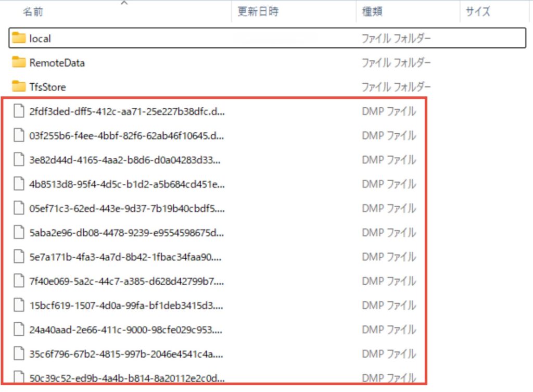Viewport: 533px width, 392px height.
Task: Click the TfsStore folder icon
Action: click(19, 86)
